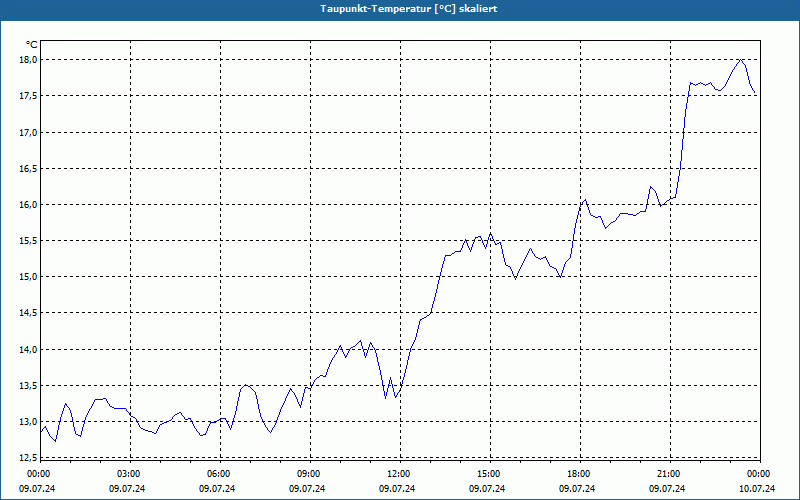This screenshot has width=800, height=500.
Task: Click the 15,0 y-axis label
Action: [29, 277]
